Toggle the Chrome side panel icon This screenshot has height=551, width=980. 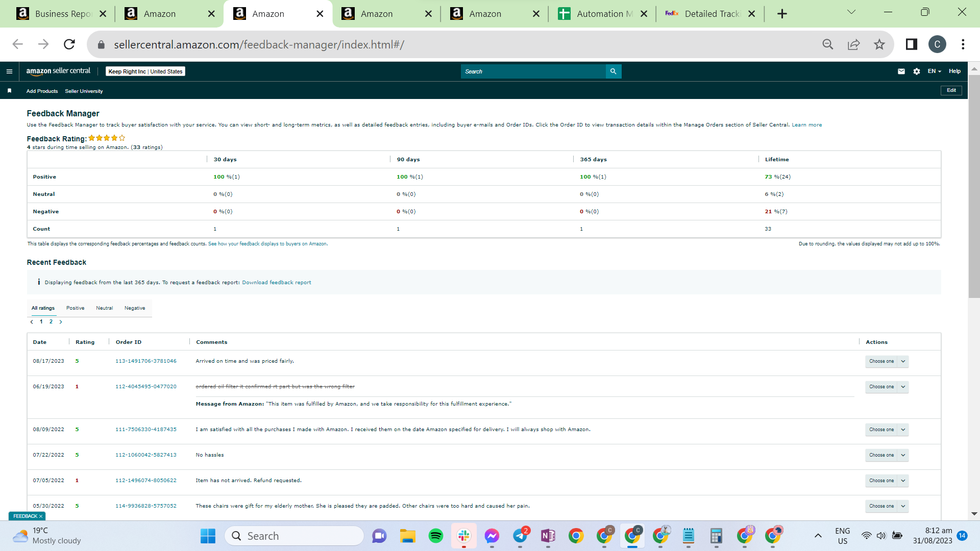point(912,44)
